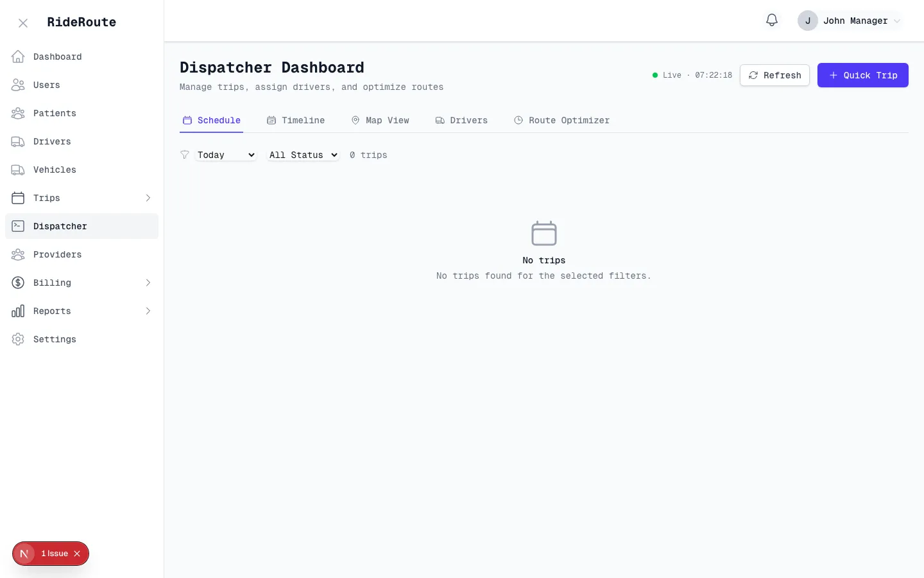Open Dashboard from sidebar
Image resolution: width=924 pixels, height=578 pixels.
point(81,57)
